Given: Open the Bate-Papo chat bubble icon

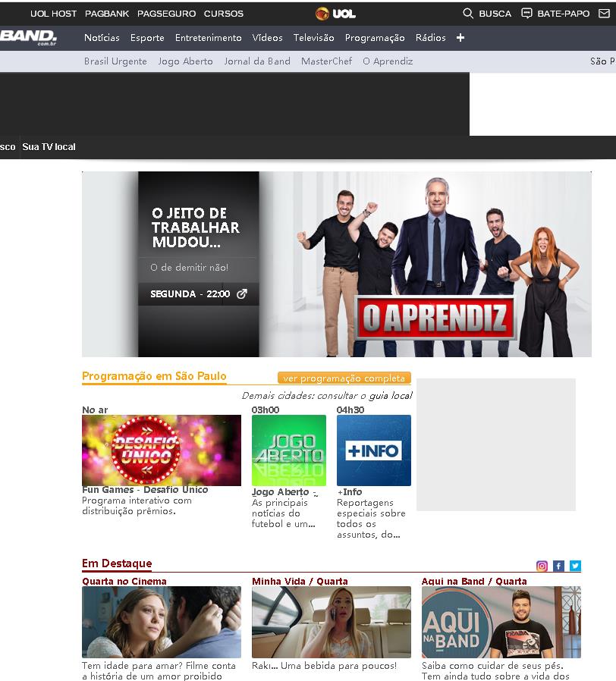Looking at the screenshot, I should click(x=526, y=14).
